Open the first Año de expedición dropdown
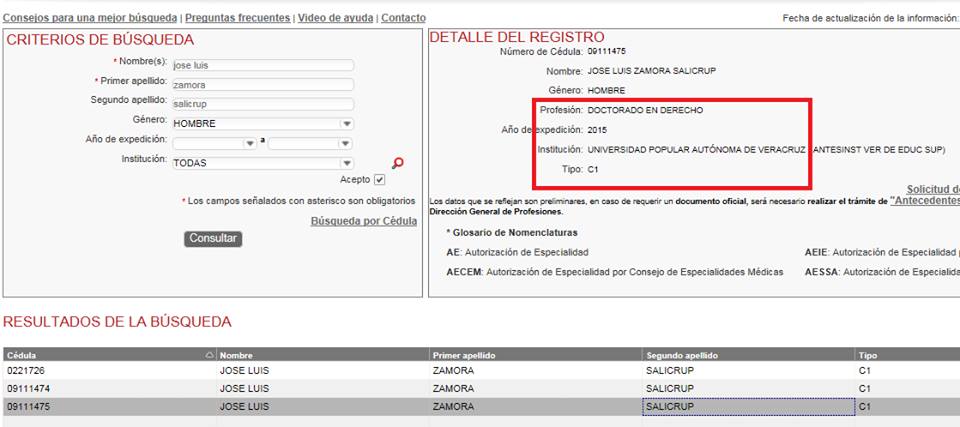This screenshot has height=427, width=960. coord(250,144)
